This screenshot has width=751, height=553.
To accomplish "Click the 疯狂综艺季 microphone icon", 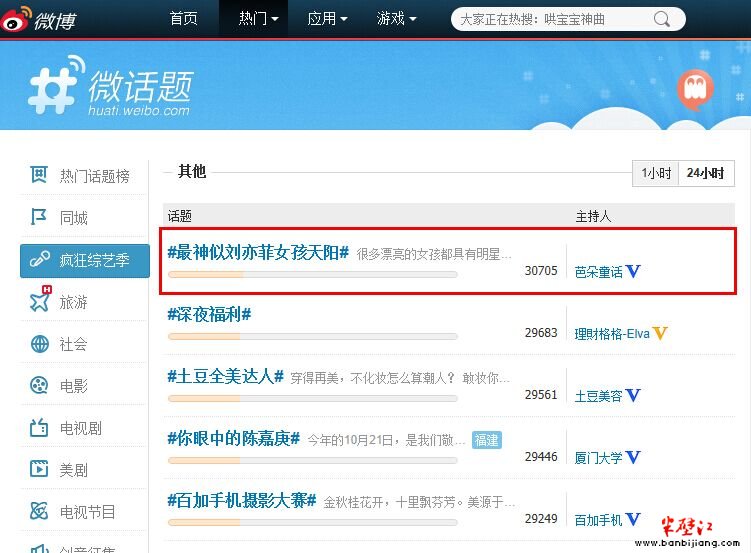I will (x=40, y=260).
